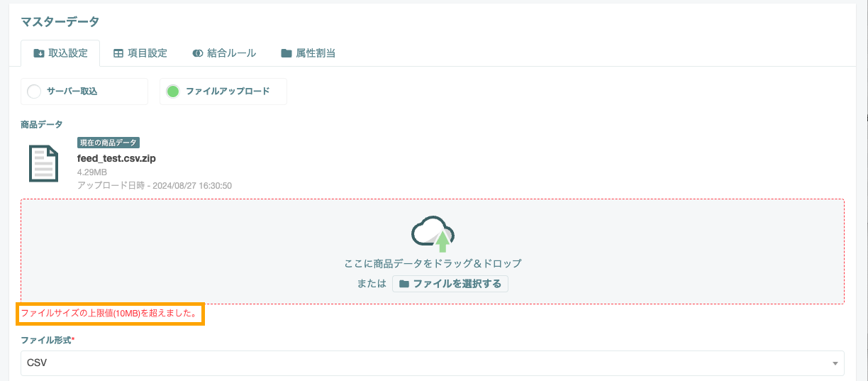This screenshot has width=868, height=381.
Task: Click the feed_test.csv.zip file name
Action: 116,158
